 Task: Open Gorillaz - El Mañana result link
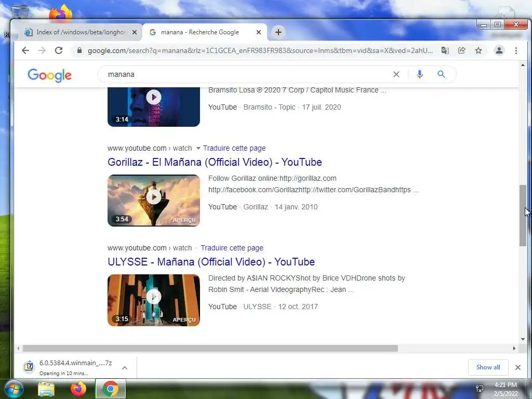point(215,162)
